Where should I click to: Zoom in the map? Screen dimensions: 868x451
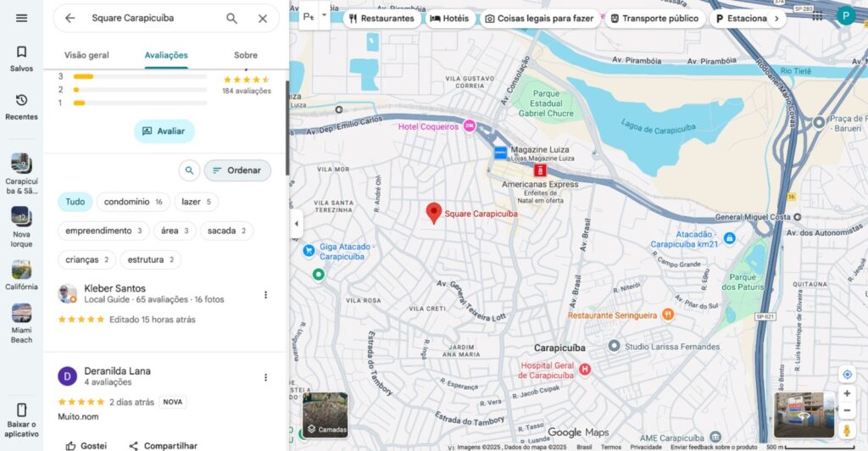(x=846, y=394)
